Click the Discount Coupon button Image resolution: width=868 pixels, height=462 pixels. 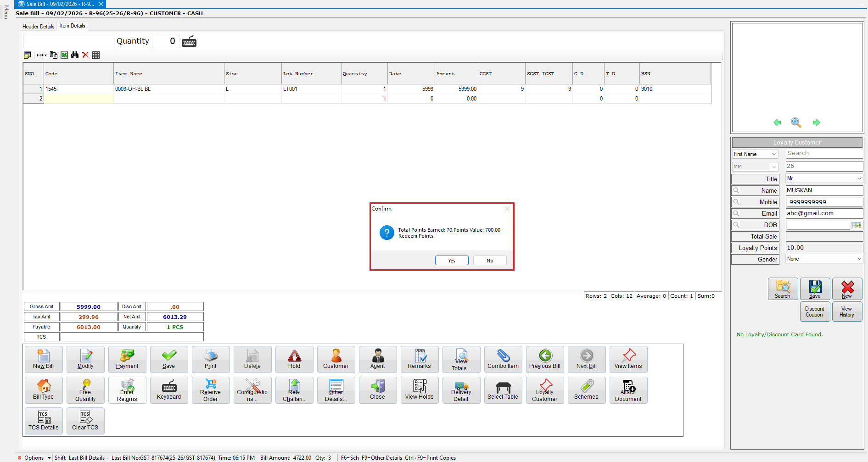point(814,312)
